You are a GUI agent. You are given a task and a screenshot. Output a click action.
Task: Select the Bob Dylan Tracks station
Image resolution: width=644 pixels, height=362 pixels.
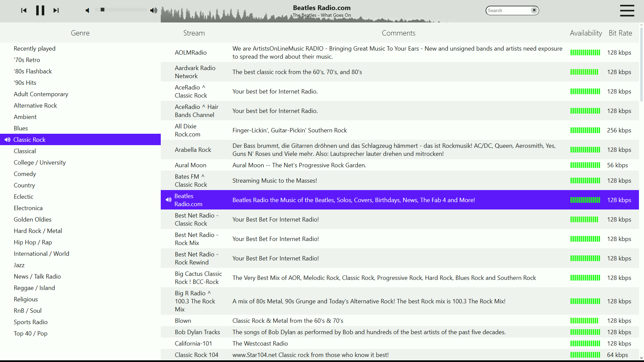[197, 332]
